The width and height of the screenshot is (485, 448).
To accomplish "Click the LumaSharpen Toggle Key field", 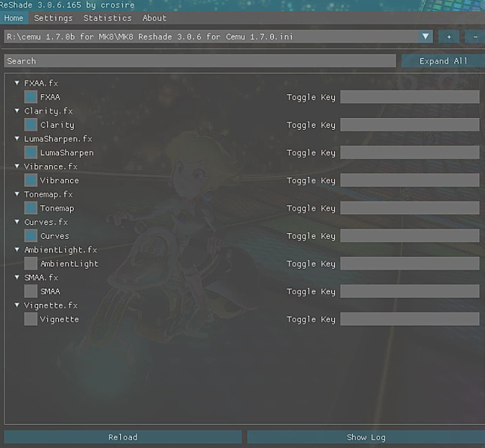I will point(410,152).
